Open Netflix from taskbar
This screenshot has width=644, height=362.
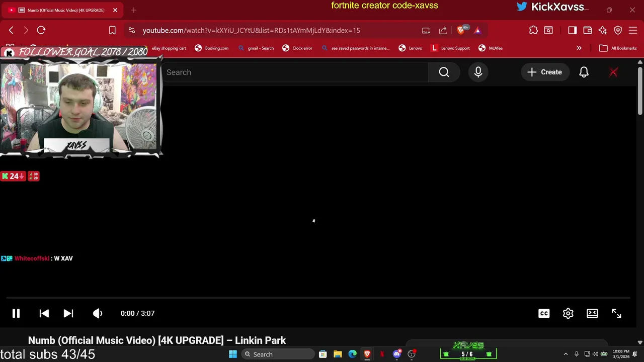point(382,354)
